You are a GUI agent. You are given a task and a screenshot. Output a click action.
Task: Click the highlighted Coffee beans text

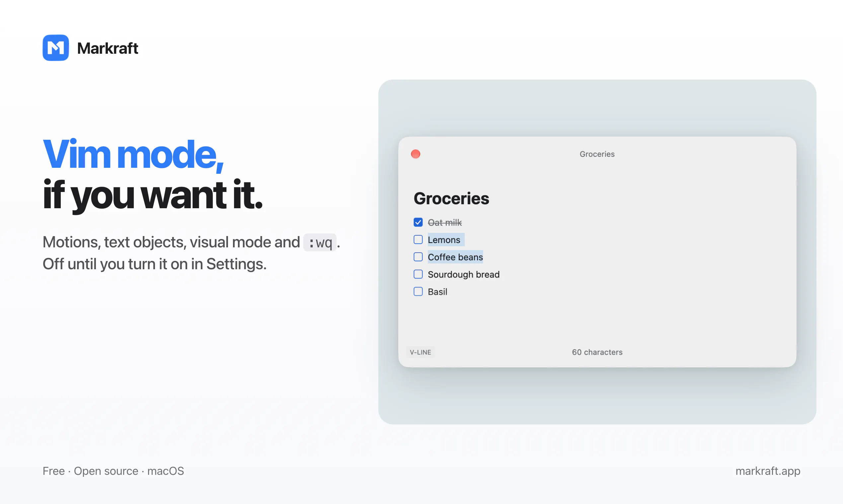tap(455, 257)
